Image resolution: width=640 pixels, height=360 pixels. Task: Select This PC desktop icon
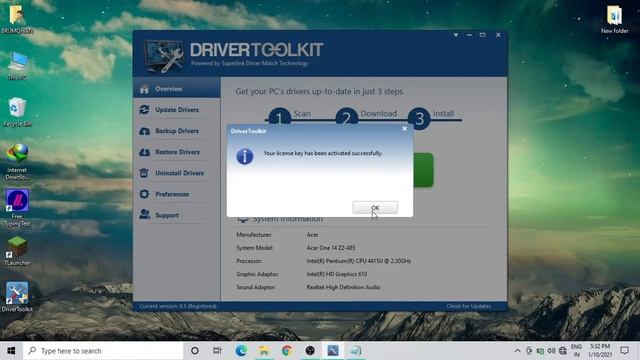(x=17, y=65)
